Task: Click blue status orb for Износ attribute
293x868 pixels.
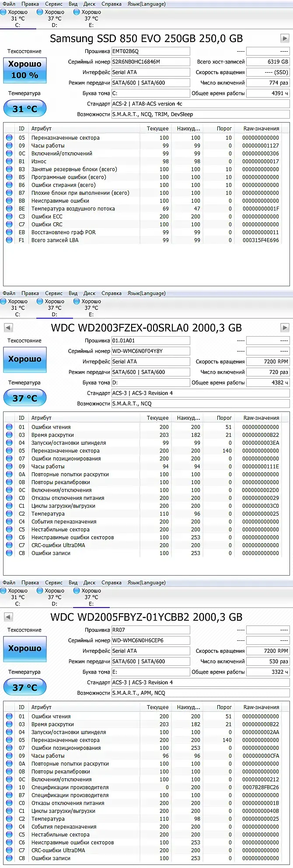Action: [x=9, y=162]
